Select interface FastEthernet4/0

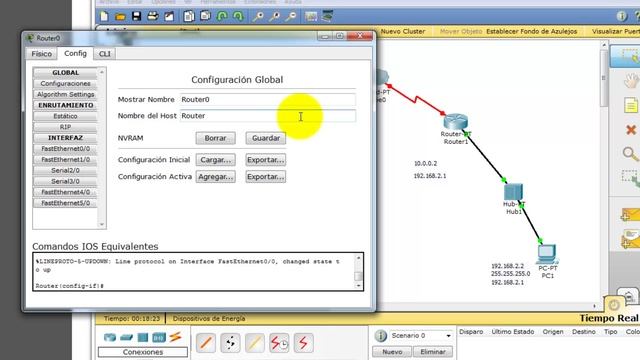click(x=65, y=192)
